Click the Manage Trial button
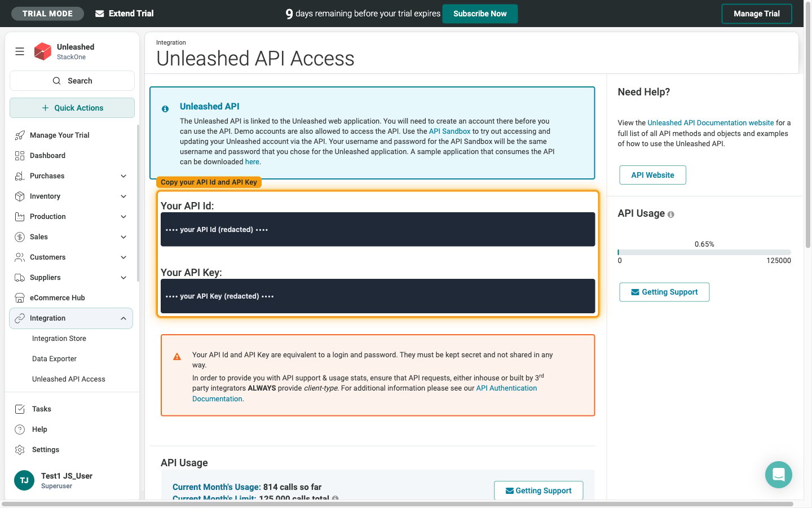This screenshot has width=812, height=508. click(757, 14)
